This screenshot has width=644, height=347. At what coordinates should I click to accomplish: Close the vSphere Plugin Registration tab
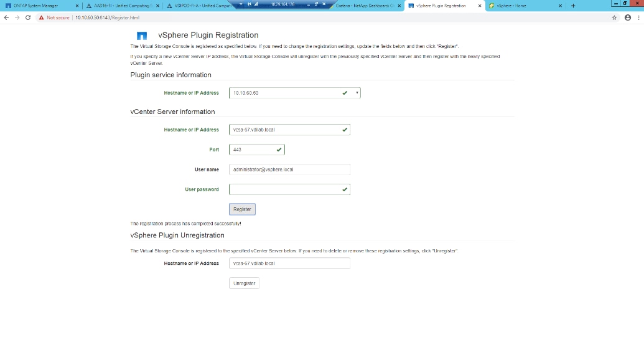click(x=479, y=6)
